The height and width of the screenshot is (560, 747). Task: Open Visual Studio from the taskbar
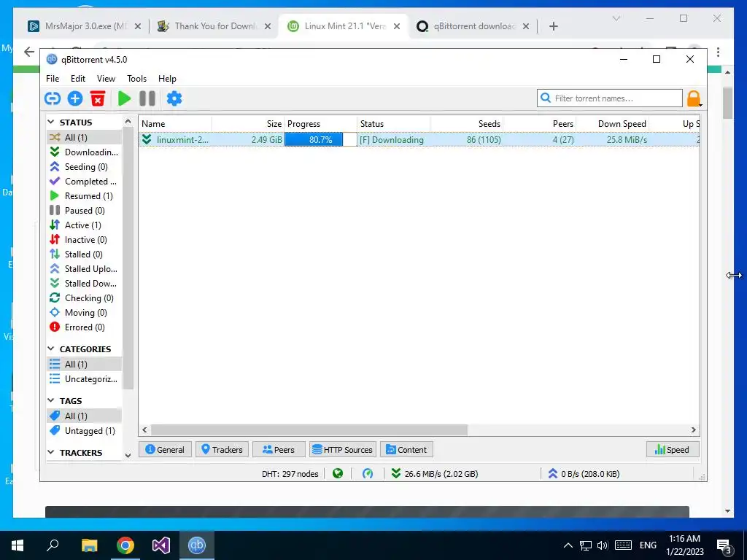(x=161, y=545)
